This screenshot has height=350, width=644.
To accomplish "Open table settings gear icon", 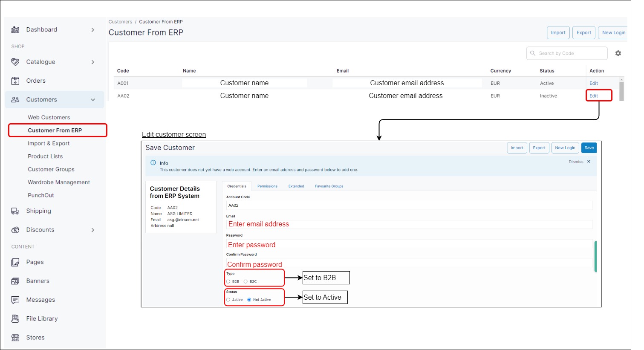I will pyautogui.click(x=618, y=53).
